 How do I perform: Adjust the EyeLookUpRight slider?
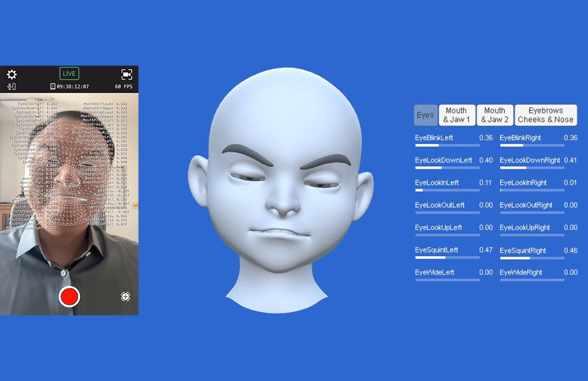(x=532, y=235)
